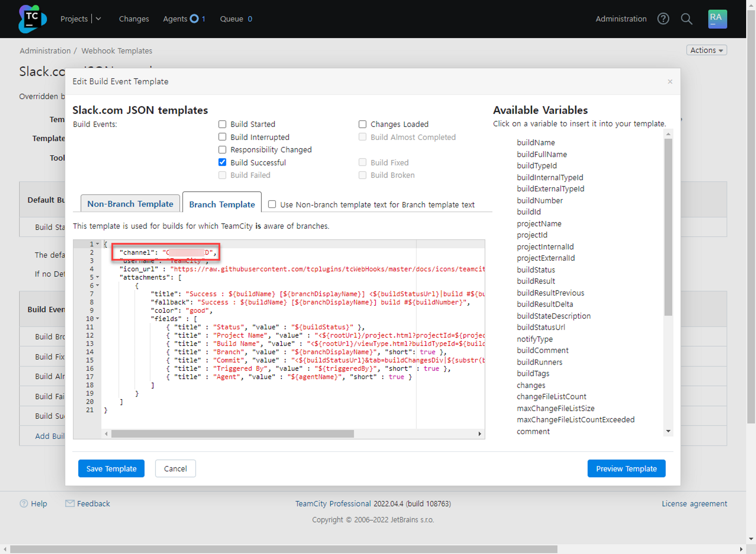Click Administration breadcrumb link
The width and height of the screenshot is (756, 554).
(45, 50)
